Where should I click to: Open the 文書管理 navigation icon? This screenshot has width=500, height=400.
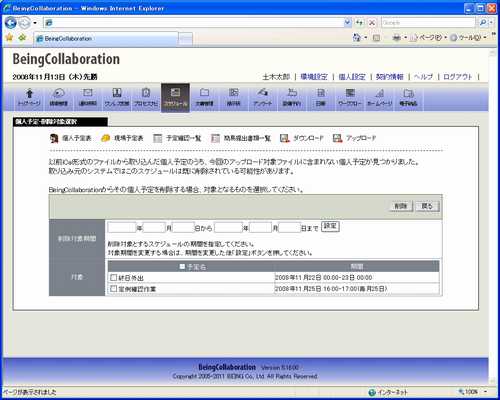click(x=204, y=97)
